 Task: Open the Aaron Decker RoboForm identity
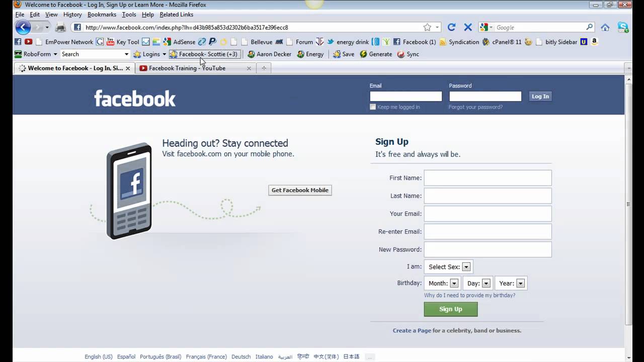[269, 54]
